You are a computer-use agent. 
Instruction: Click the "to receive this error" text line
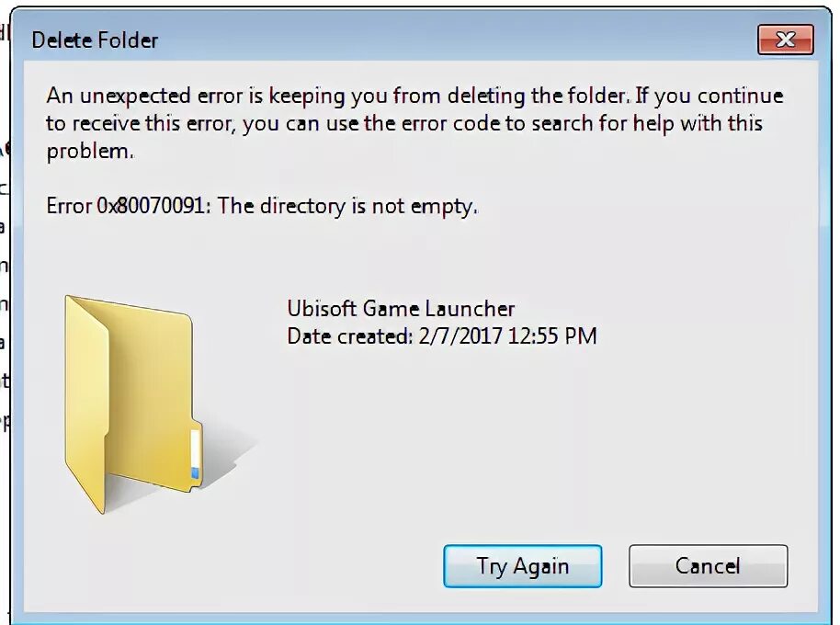pyautogui.click(x=141, y=124)
